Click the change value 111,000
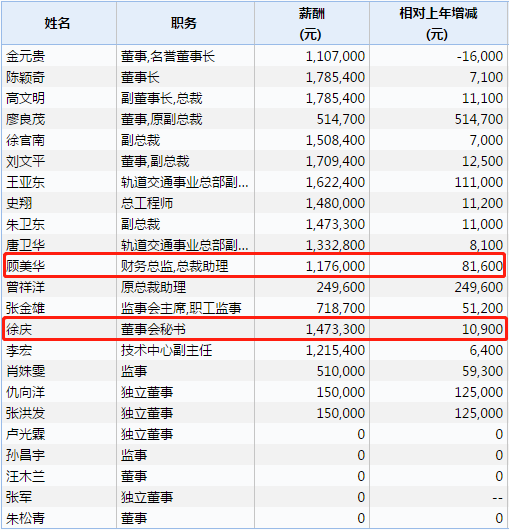This screenshot has height=530, width=509. [x=479, y=182]
